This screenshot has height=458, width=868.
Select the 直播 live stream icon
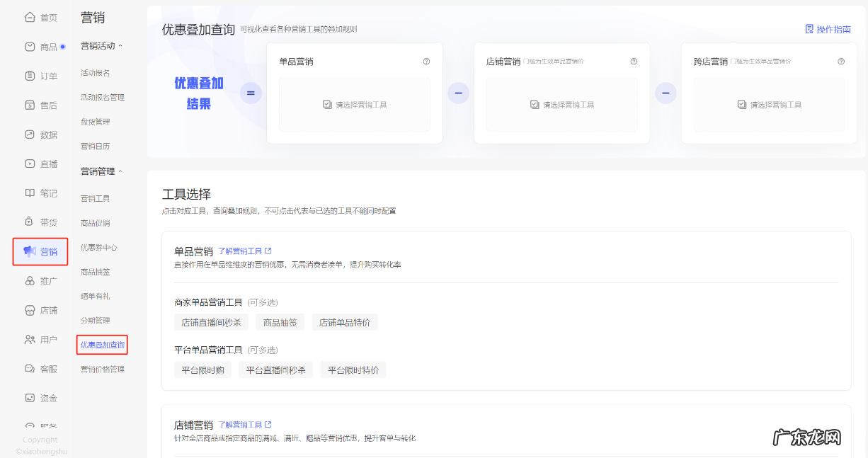(30, 164)
